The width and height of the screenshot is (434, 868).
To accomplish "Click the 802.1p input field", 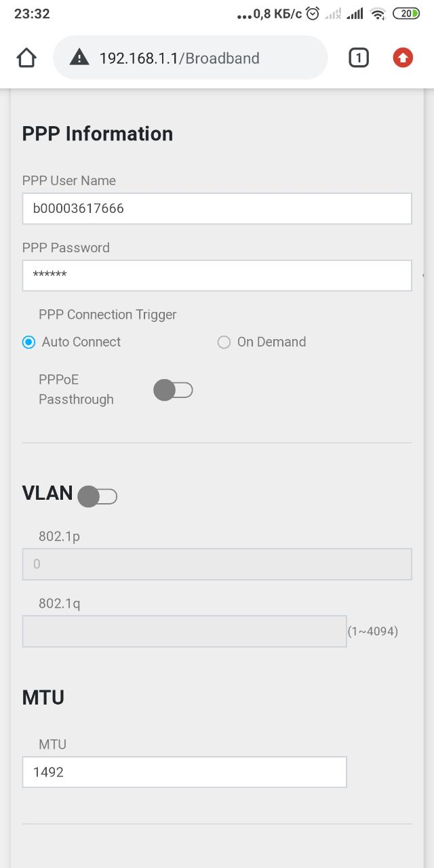I will pos(217,564).
